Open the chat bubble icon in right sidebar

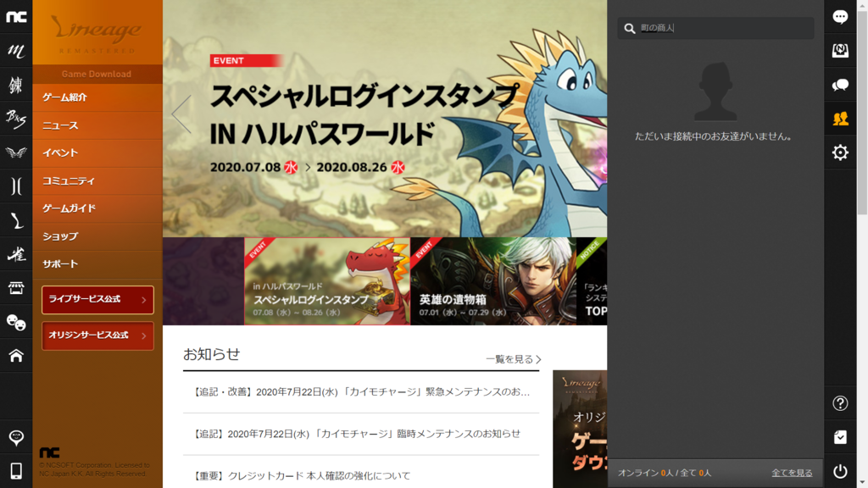840,17
